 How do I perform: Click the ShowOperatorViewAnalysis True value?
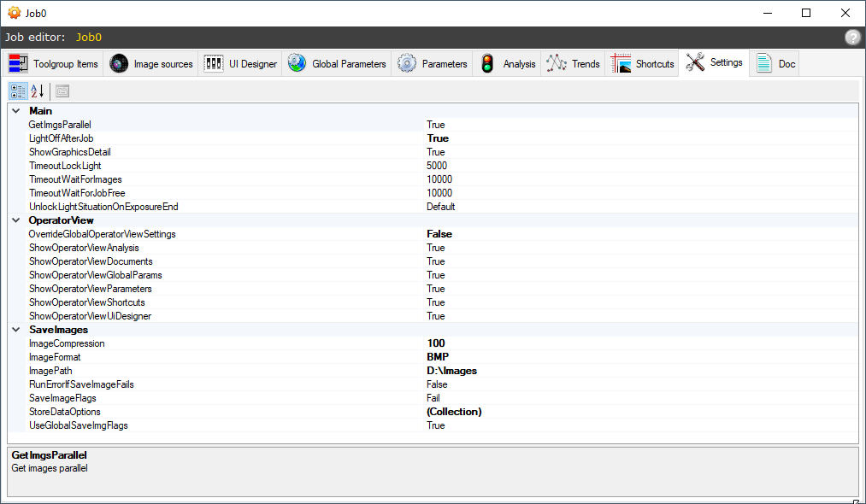(436, 248)
